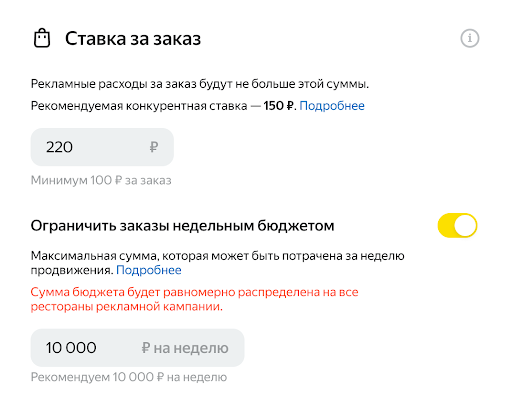
Task: Click the '₽ на неделю' suffix label
Action: [x=185, y=348]
